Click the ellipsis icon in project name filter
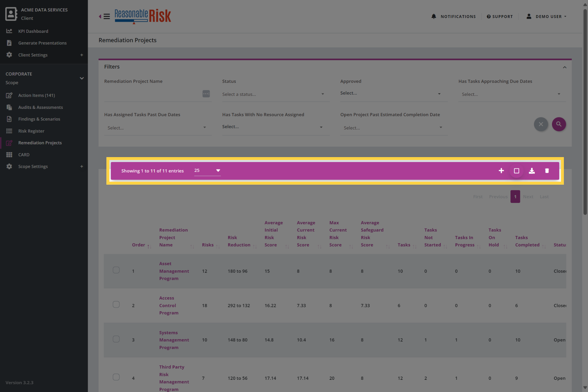 tap(206, 94)
